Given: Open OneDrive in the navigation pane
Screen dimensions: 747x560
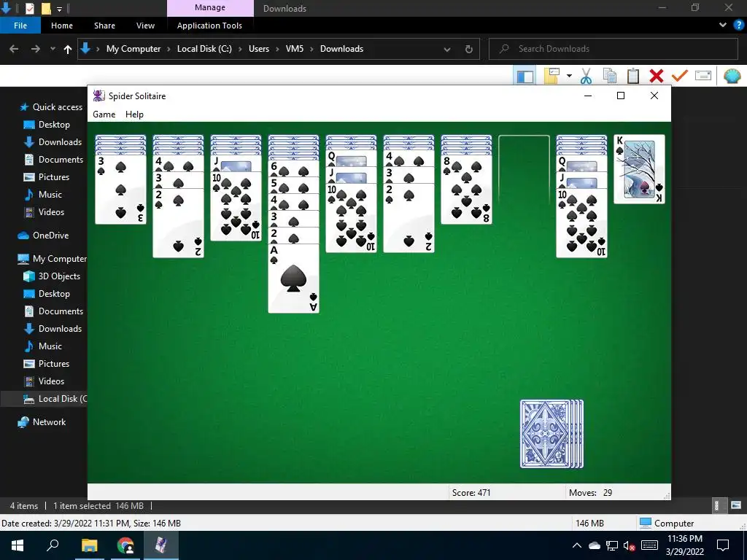Looking at the screenshot, I should (43, 236).
